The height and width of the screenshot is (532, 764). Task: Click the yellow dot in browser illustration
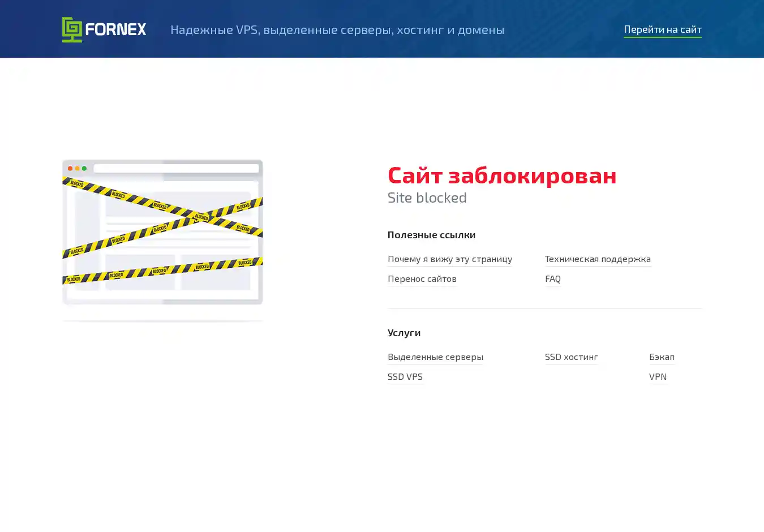pos(78,168)
